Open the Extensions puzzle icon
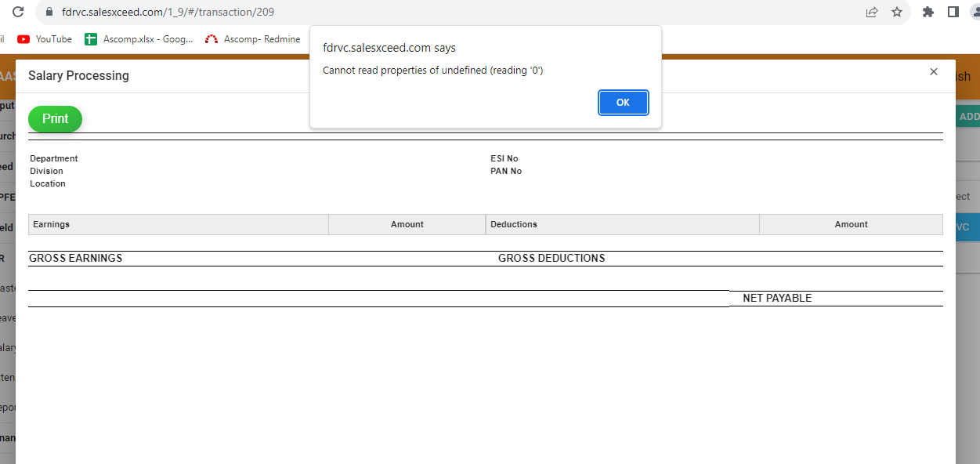Image resolution: width=980 pixels, height=464 pixels. (x=928, y=13)
